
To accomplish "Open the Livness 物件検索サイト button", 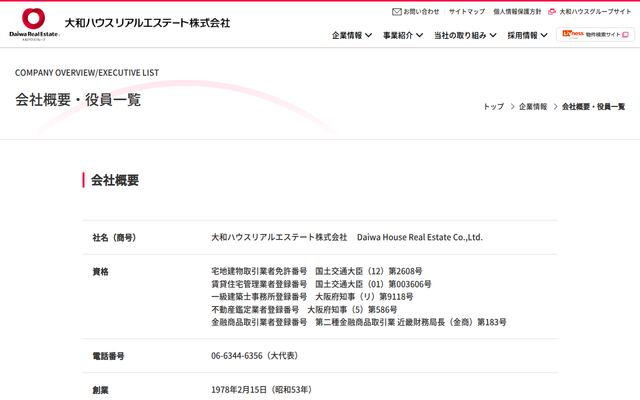I will tap(595, 34).
